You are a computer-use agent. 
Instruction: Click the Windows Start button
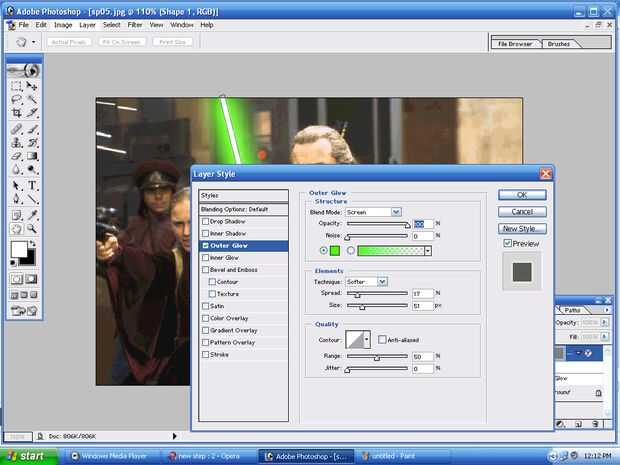tap(28, 456)
